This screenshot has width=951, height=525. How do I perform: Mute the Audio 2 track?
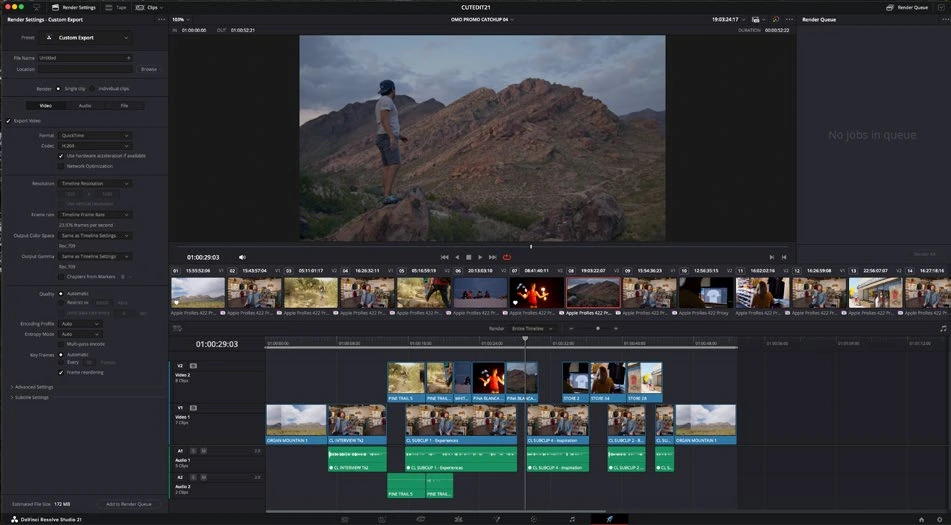pos(203,478)
